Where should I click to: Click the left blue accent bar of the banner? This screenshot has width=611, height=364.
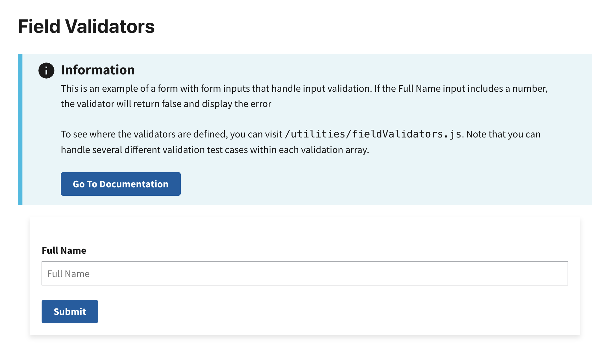pyautogui.click(x=20, y=129)
